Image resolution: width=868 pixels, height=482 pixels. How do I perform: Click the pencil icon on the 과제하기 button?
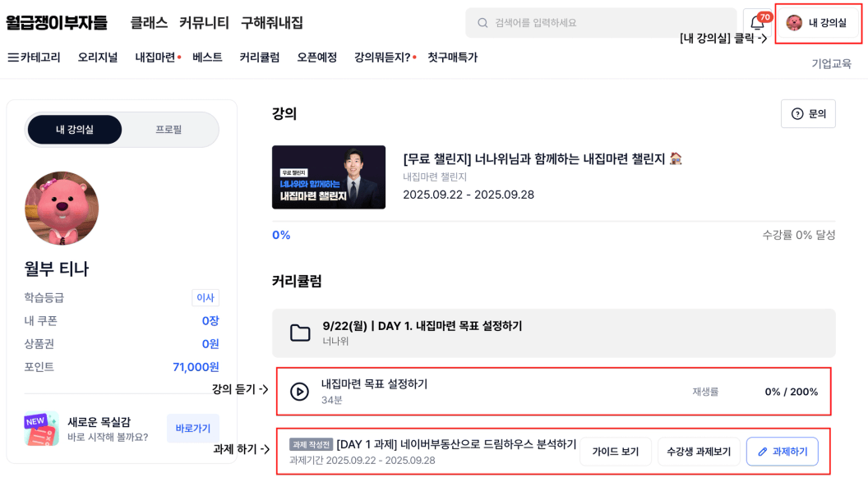pos(762,452)
